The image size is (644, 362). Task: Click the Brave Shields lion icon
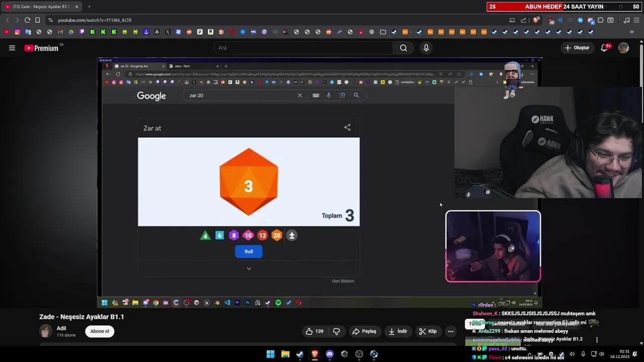coord(536,20)
